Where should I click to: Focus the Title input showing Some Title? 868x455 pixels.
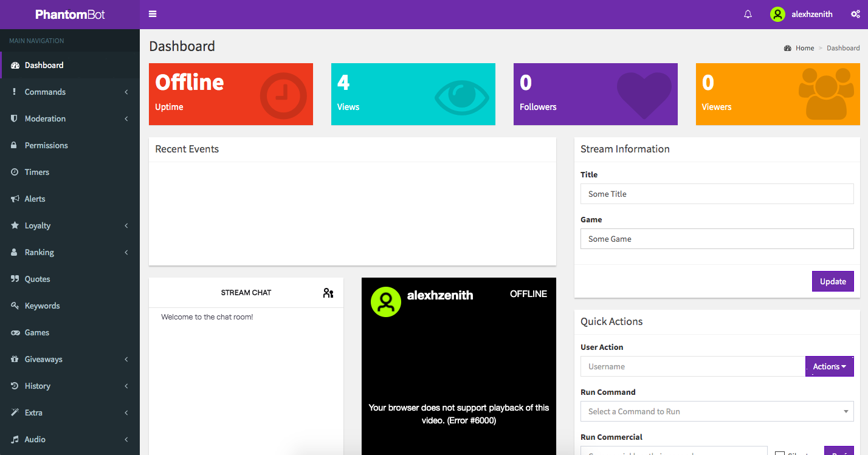point(717,194)
